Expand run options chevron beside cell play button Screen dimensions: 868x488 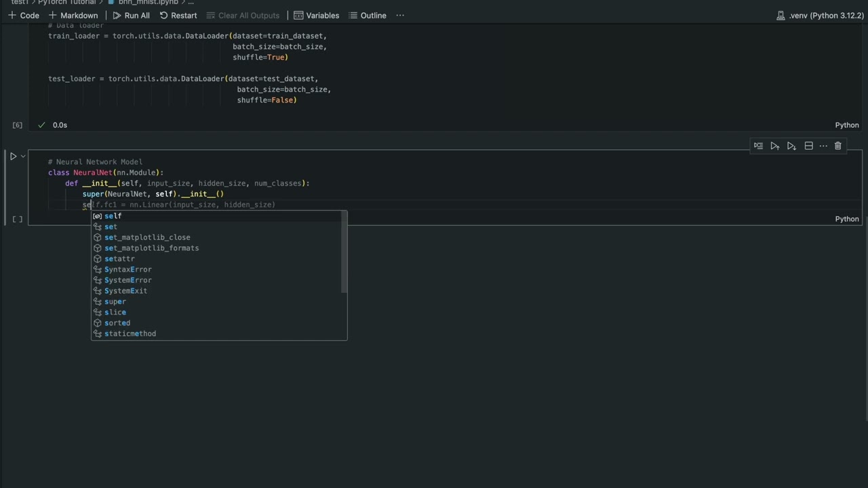pos(23,157)
